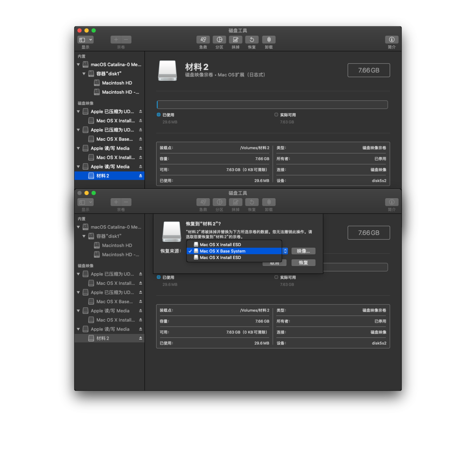This screenshot has width=476, height=476.
Task: Eject Mac OS X Base... volume in bottom window
Action: pos(141,301)
